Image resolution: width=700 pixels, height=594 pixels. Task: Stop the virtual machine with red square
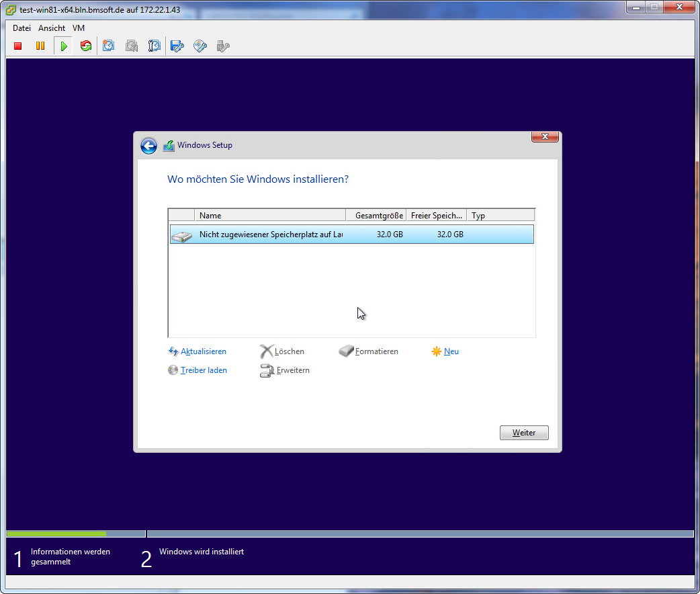[x=18, y=46]
